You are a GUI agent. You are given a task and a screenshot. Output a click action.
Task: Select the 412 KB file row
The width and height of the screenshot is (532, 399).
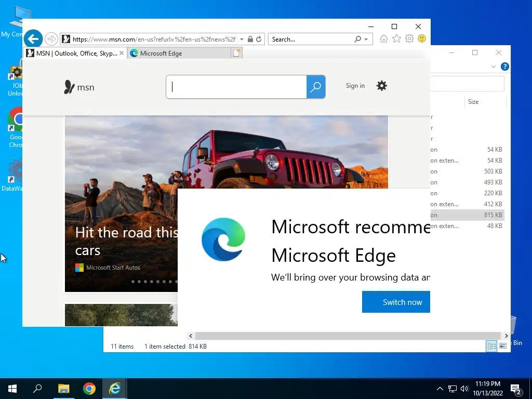pos(467,204)
